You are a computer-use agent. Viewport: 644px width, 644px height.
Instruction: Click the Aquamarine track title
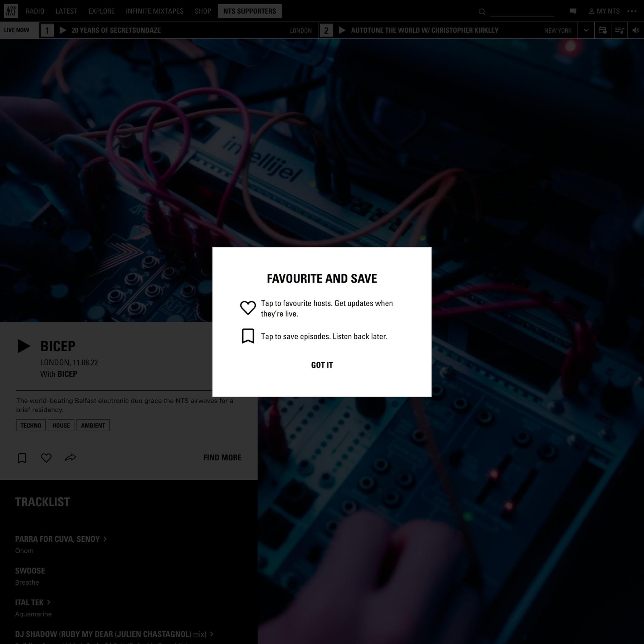point(33,614)
